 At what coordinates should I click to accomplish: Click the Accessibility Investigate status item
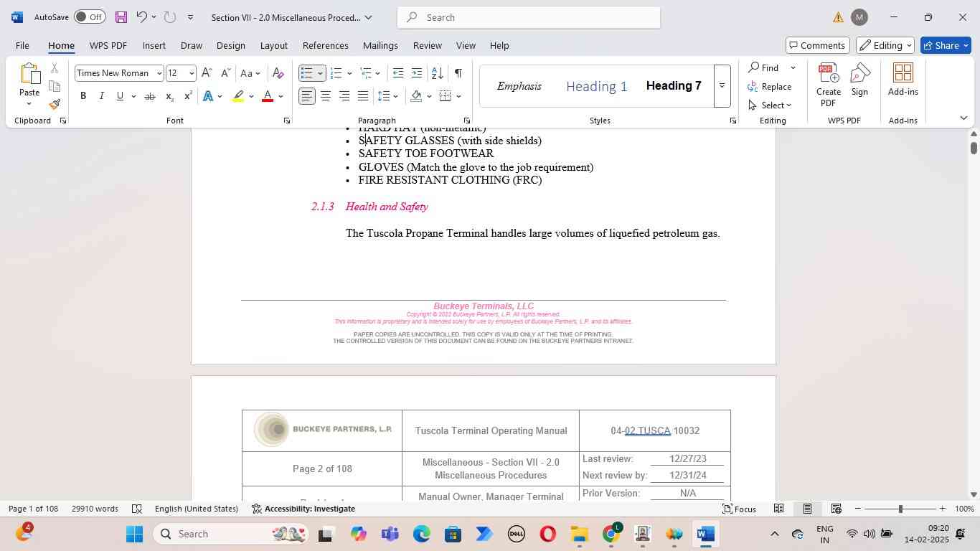[x=303, y=509]
